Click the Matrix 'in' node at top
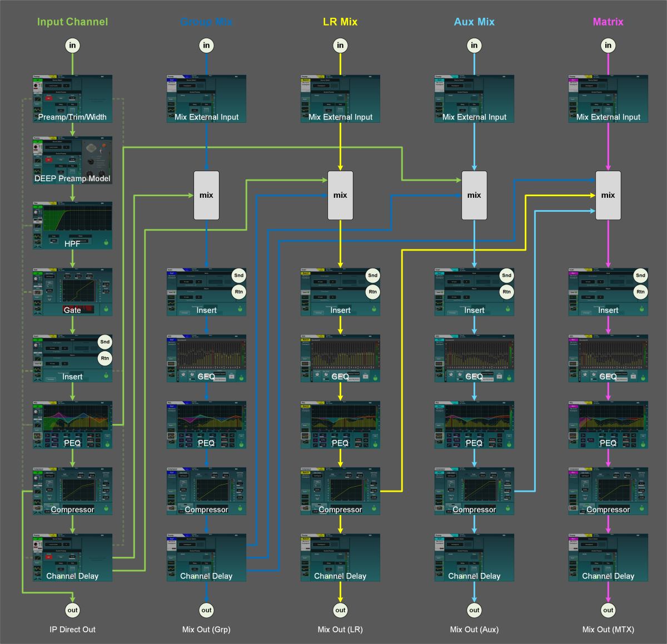The width and height of the screenshot is (667, 644). (x=608, y=46)
